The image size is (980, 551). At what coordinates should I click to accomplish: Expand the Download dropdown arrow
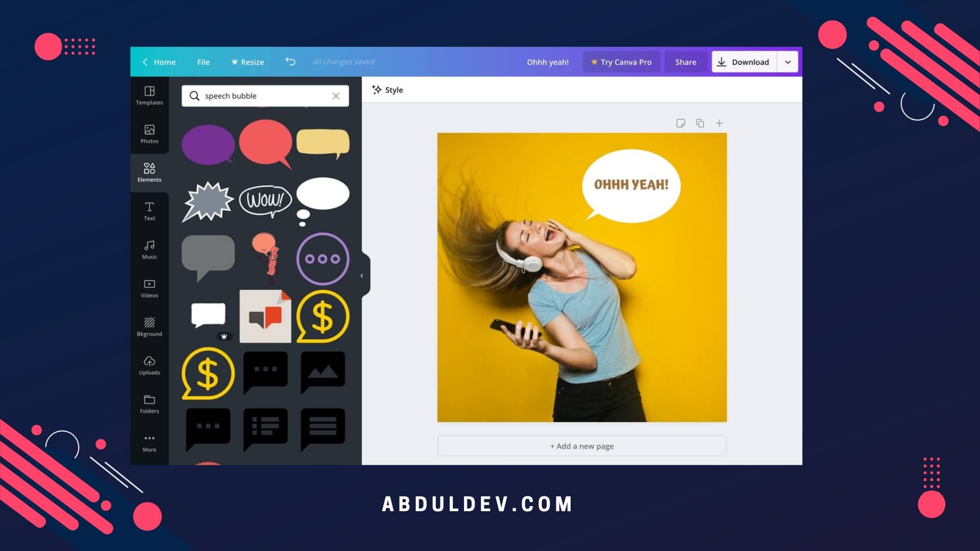[787, 62]
